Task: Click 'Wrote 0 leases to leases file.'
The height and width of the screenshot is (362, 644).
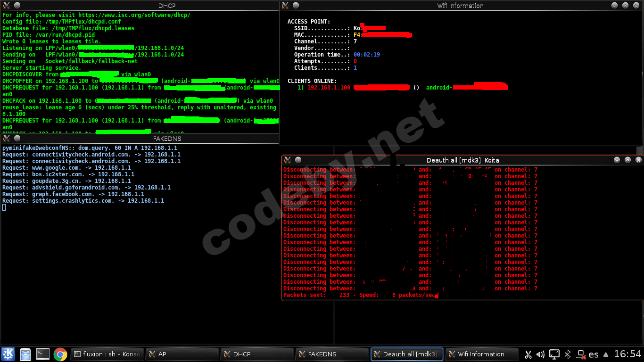Action: pyautogui.click(x=51, y=41)
